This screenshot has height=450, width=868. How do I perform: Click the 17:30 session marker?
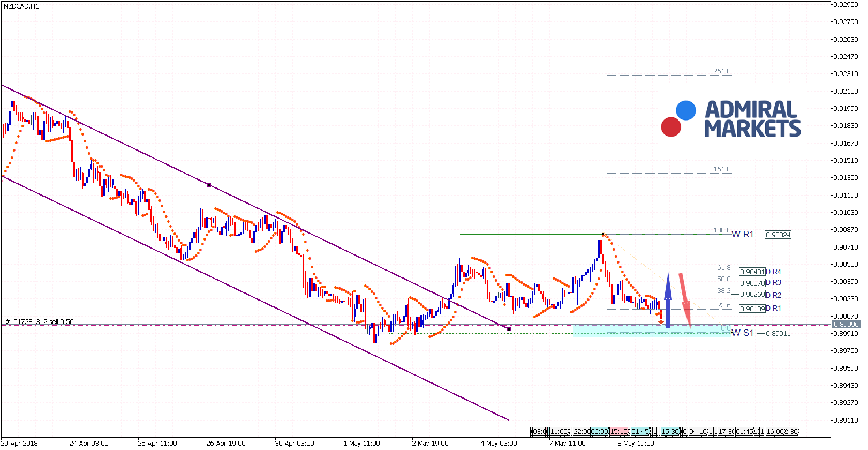[726, 431]
